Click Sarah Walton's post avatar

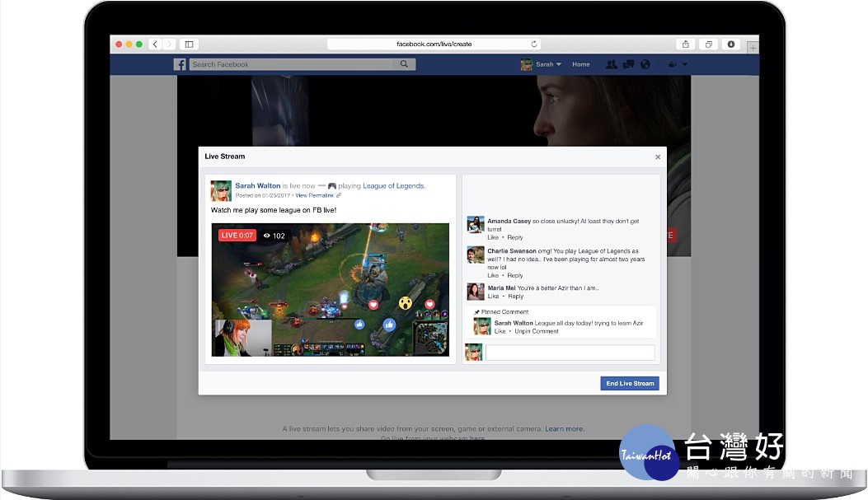221,191
